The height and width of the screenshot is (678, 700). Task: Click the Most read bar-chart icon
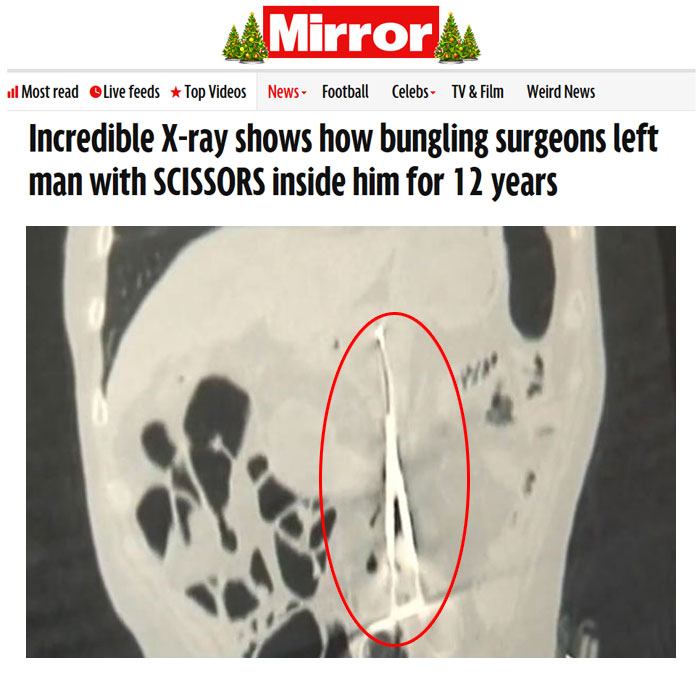13,92
